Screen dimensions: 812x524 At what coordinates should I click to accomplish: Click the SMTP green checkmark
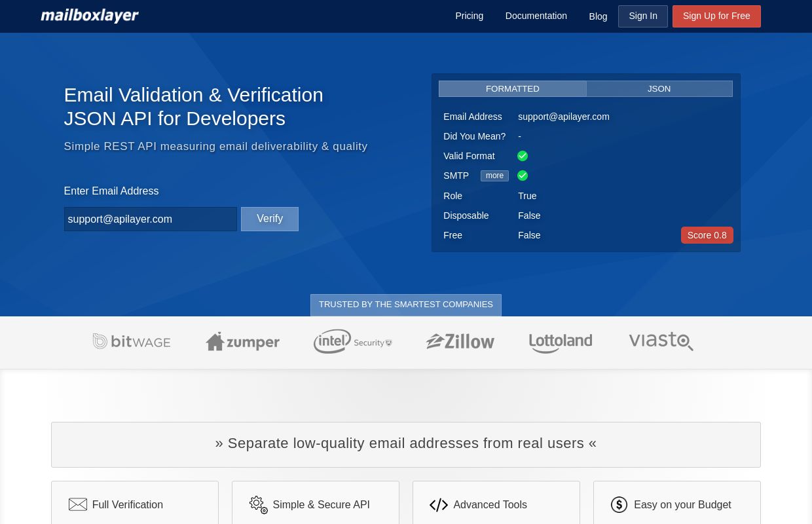pos(523,176)
